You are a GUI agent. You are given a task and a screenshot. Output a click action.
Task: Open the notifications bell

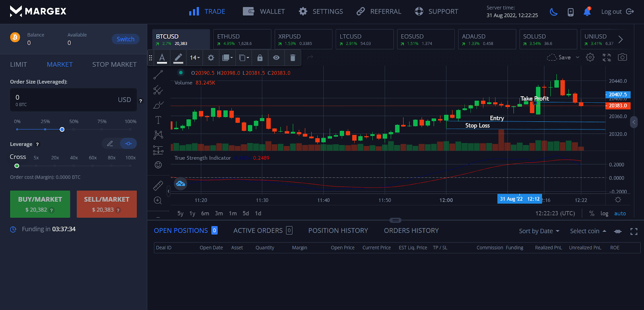(587, 12)
